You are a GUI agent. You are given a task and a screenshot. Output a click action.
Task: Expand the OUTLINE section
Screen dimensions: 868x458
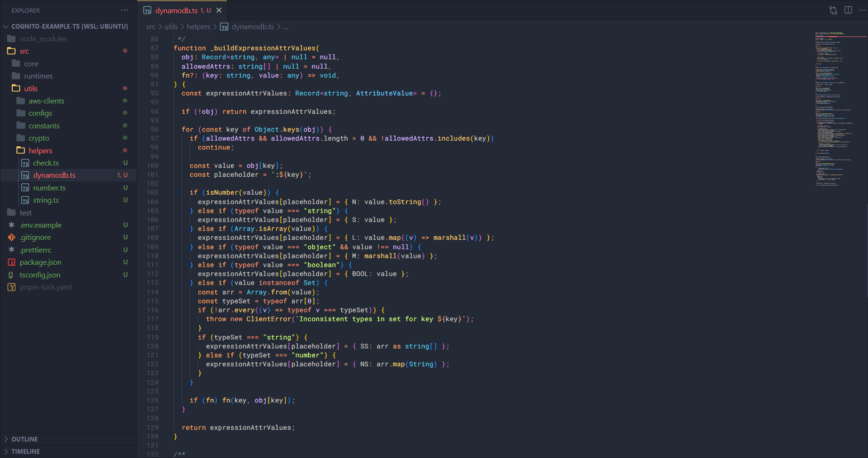click(x=24, y=439)
